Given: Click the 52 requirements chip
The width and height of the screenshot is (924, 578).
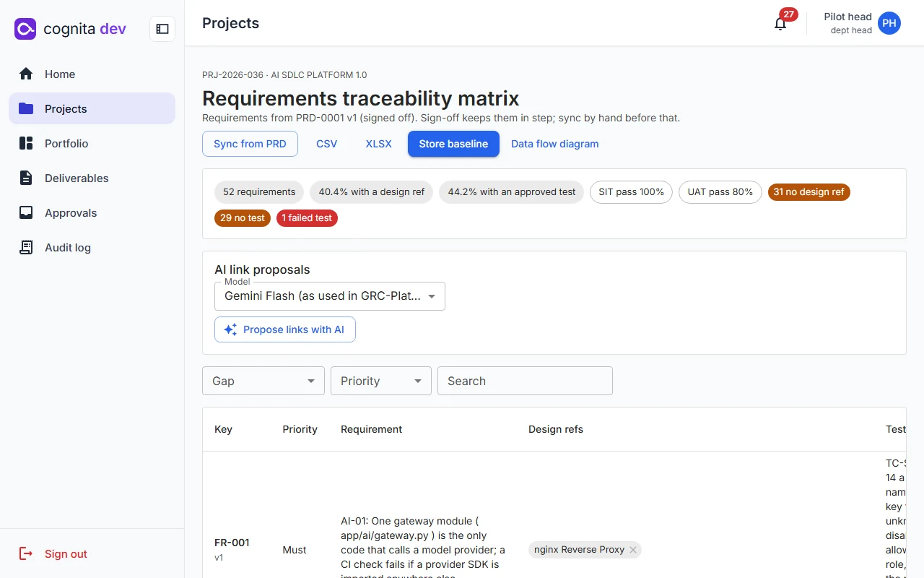Looking at the screenshot, I should point(259,192).
